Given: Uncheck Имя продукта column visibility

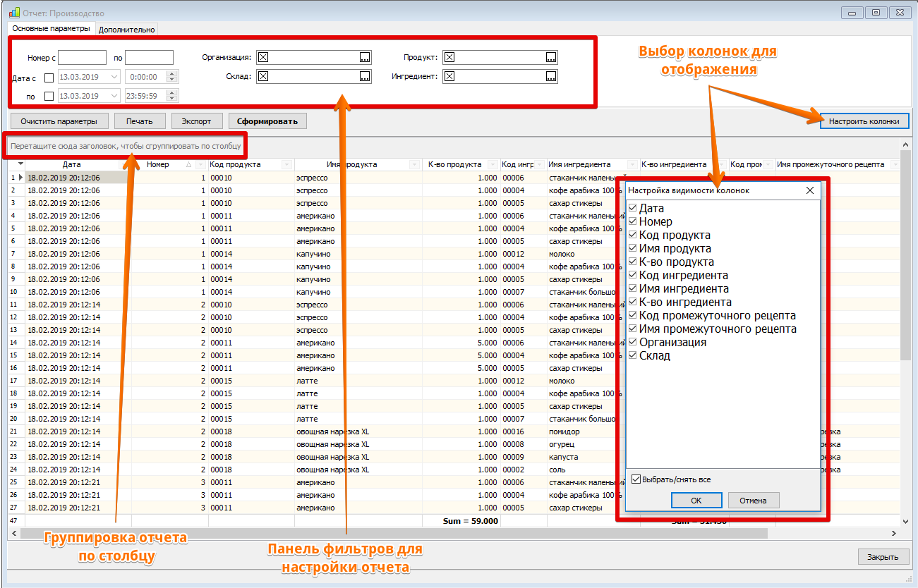Looking at the screenshot, I should (x=633, y=249).
